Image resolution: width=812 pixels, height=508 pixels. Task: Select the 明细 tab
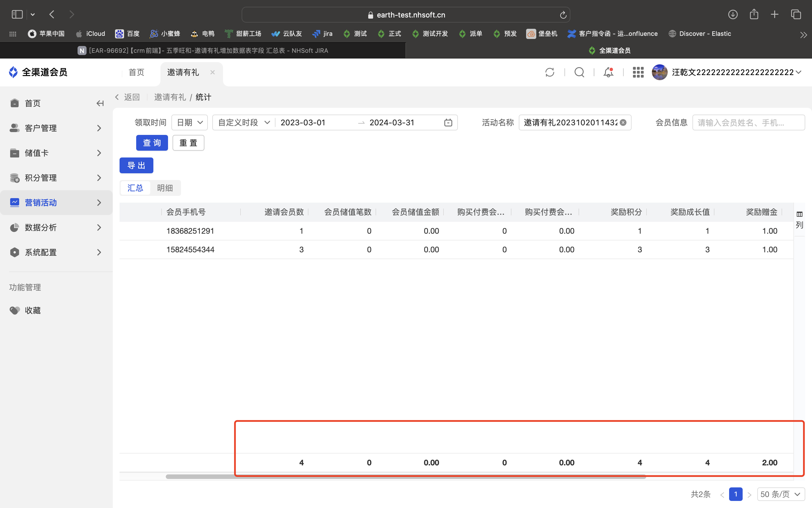pyautogui.click(x=165, y=188)
